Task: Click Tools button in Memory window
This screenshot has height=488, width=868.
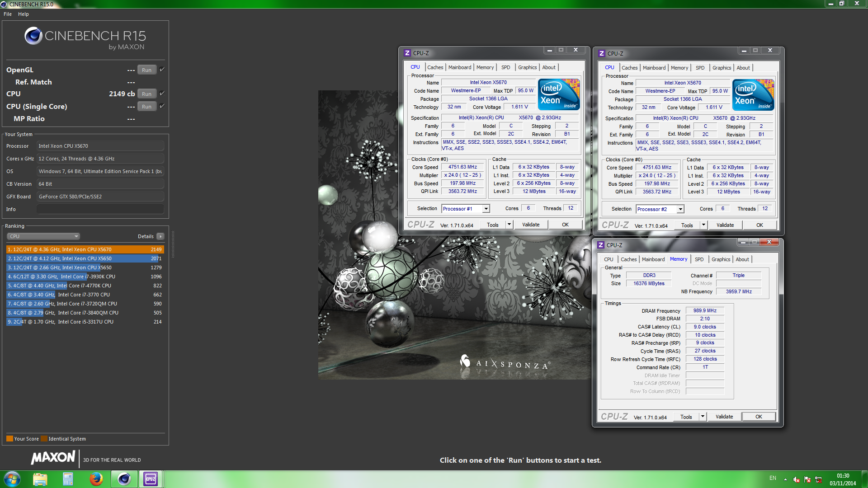Action: pyautogui.click(x=686, y=417)
